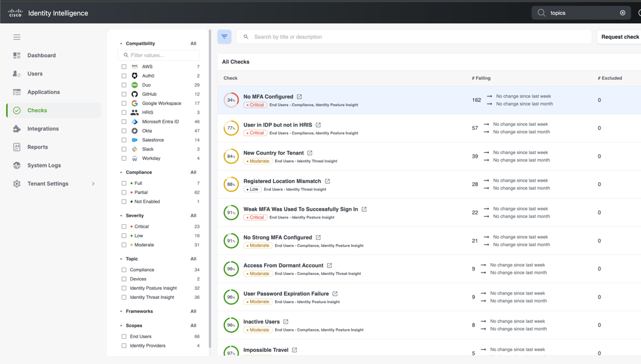
Task: Click the filter panel vertical scrollbar
Action: tap(210, 188)
